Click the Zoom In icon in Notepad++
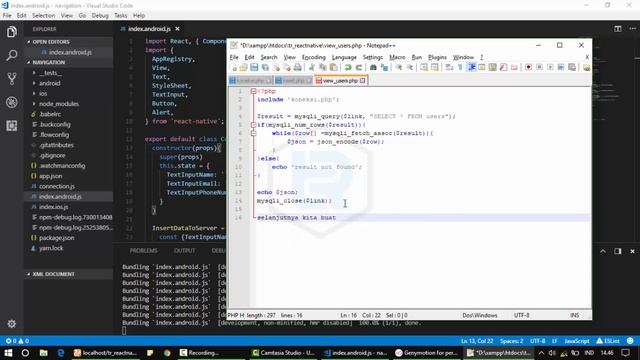The width and height of the screenshot is (640, 360). [x=398, y=67]
